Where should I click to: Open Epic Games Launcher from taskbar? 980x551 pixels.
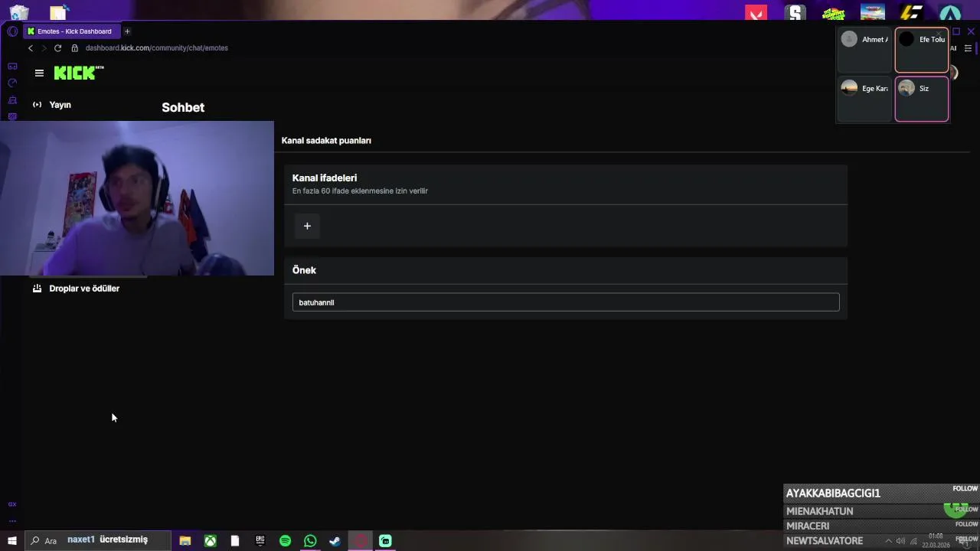[260, 541]
